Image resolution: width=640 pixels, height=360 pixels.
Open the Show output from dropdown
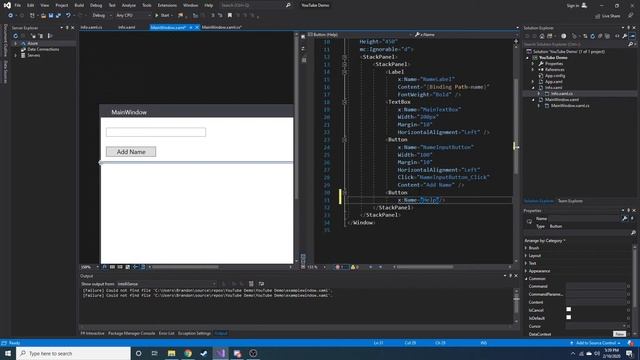tap(167, 284)
